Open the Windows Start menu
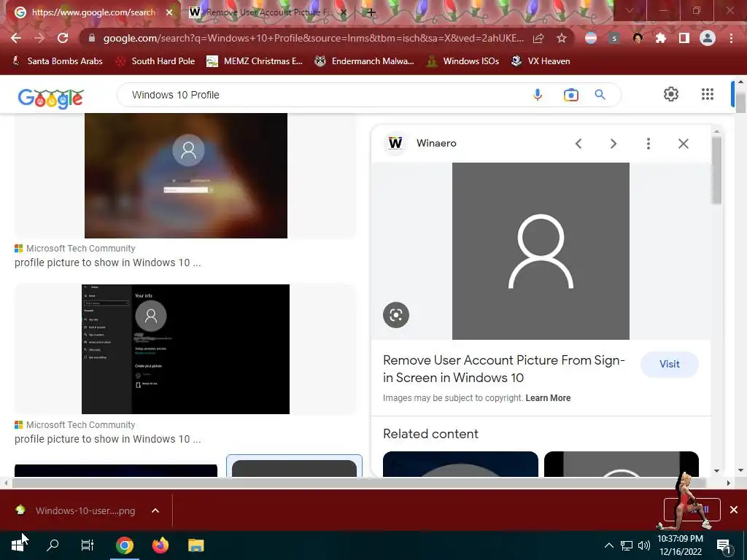 (x=18, y=545)
